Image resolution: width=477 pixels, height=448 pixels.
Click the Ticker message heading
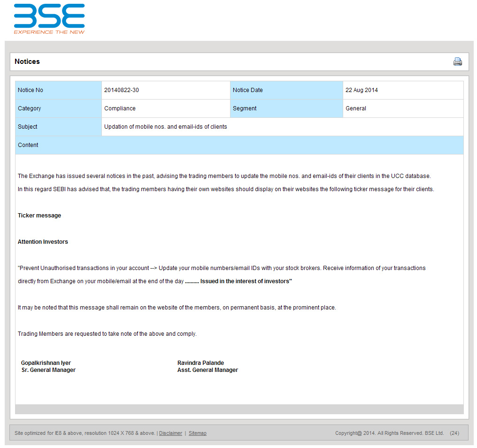click(39, 216)
